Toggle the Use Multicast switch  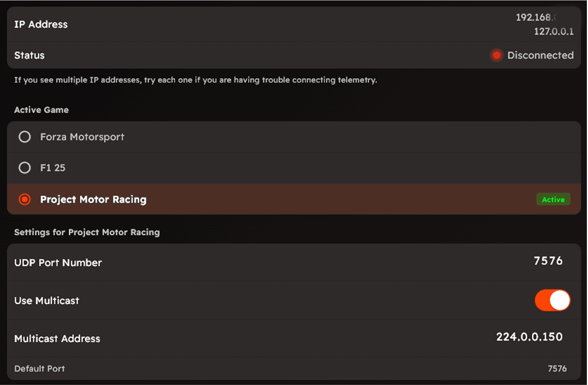coord(552,300)
